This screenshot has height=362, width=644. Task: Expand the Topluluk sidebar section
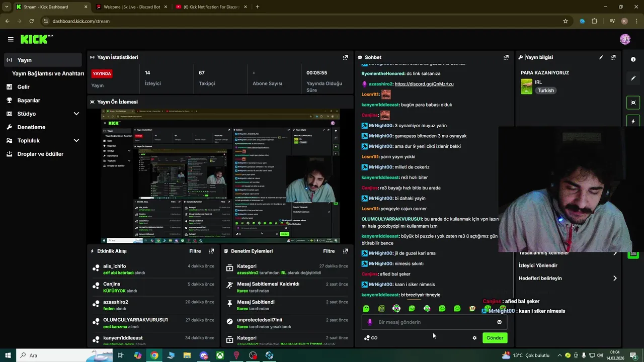coord(76,141)
